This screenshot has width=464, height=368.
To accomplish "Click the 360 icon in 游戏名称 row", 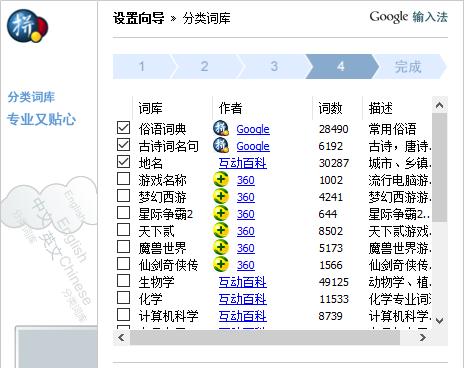I will pos(221,179).
